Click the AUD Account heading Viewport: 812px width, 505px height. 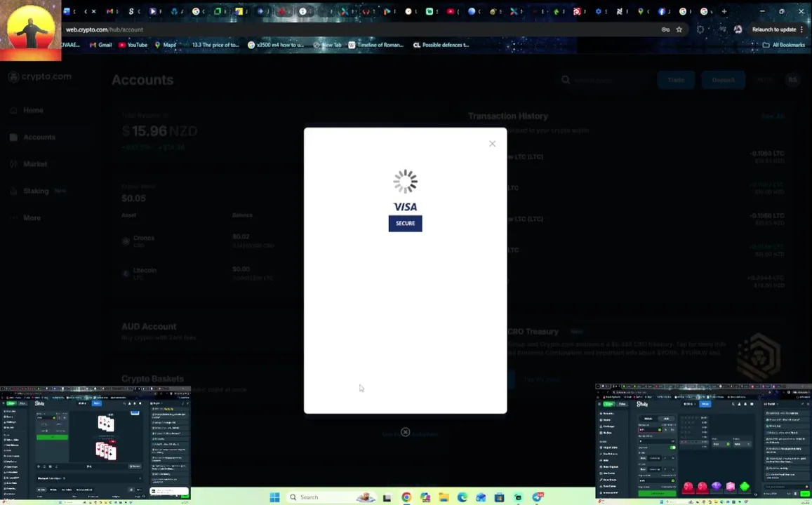point(149,326)
